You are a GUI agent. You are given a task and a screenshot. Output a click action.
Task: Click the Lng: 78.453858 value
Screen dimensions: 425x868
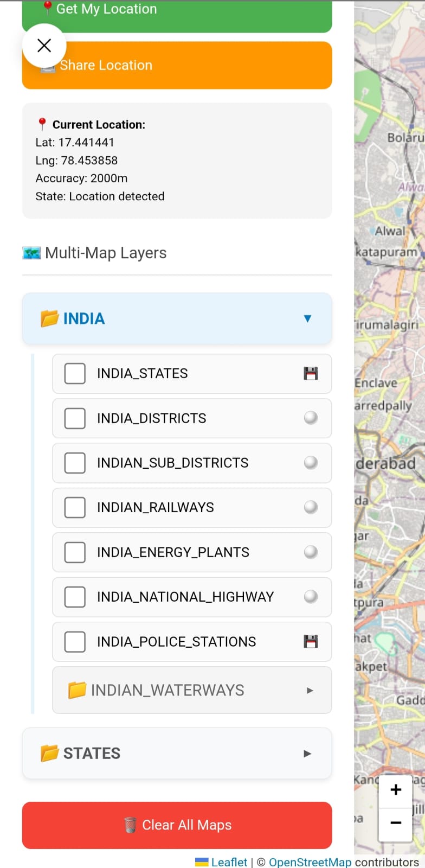click(x=76, y=161)
